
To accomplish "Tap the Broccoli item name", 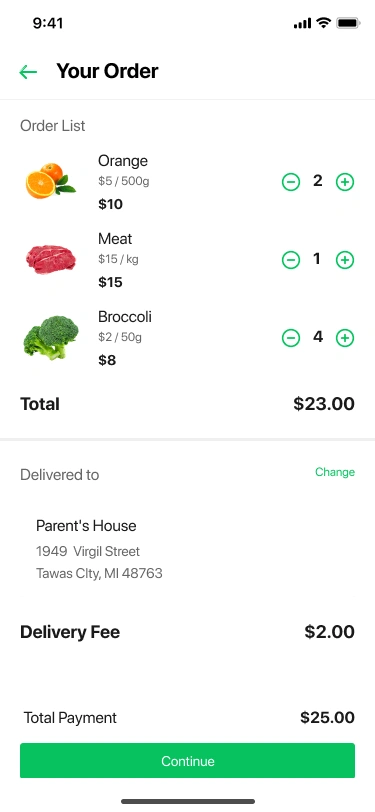I will [125, 317].
